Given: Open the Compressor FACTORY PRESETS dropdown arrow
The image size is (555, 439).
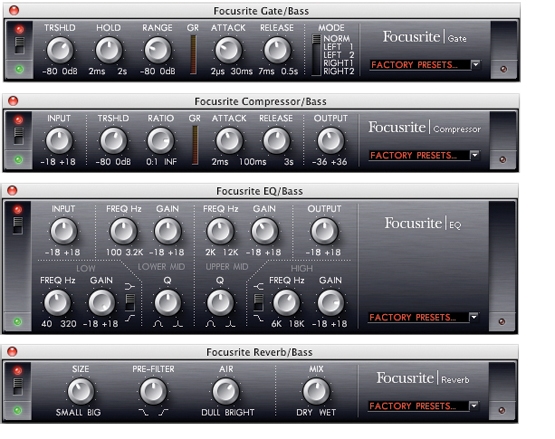Looking at the screenshot, I should [474, 155].
